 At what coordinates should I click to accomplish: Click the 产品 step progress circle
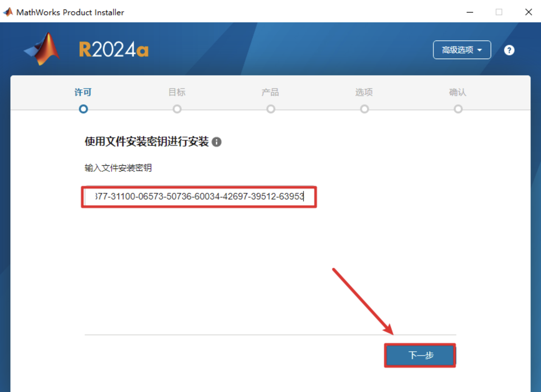270,109
